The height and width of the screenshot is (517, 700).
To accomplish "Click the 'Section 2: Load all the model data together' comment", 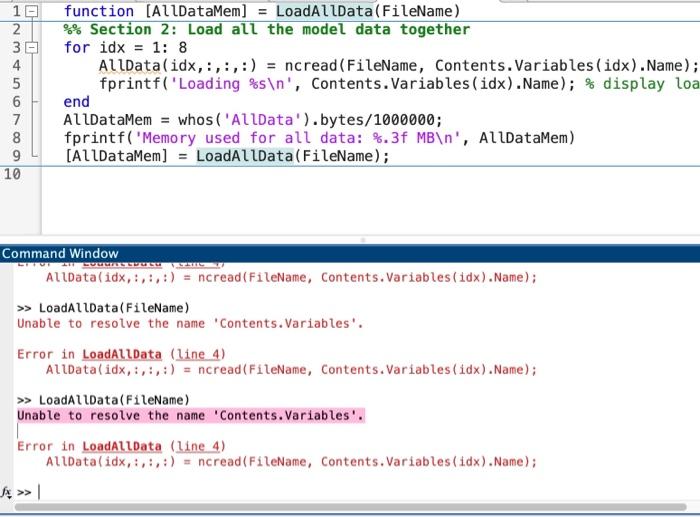I will pyautogui.click(x=267, y=29).
